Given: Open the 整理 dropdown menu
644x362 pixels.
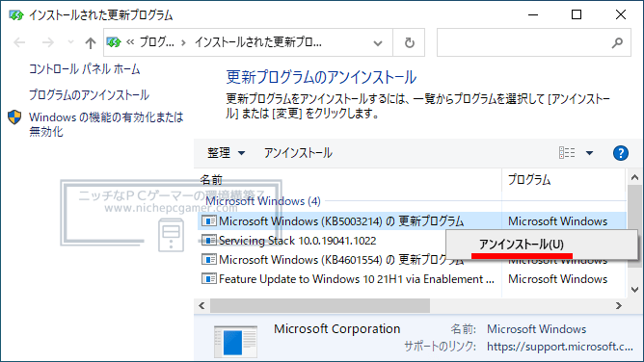Looking at the screenshot, I should [x=226, y=153].
